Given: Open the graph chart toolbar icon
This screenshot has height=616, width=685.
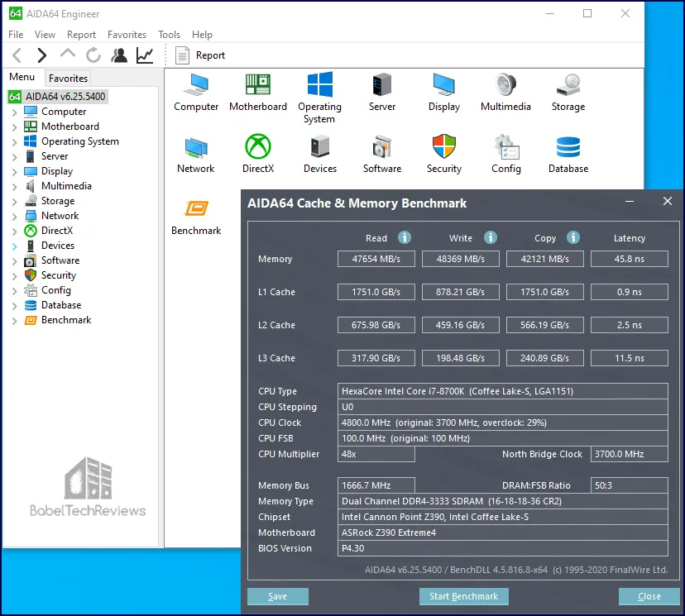Looking at the screenshot, I should pyautogui.click(x=145, y=55).
